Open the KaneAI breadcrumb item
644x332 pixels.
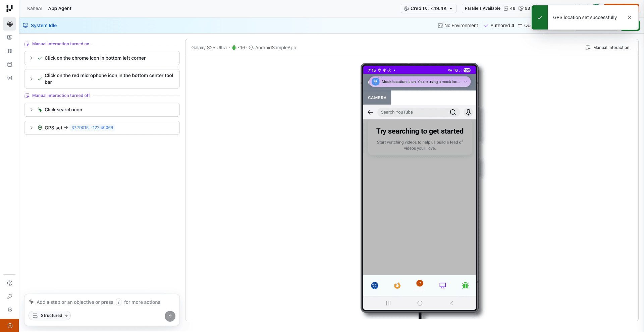point(35,8)
